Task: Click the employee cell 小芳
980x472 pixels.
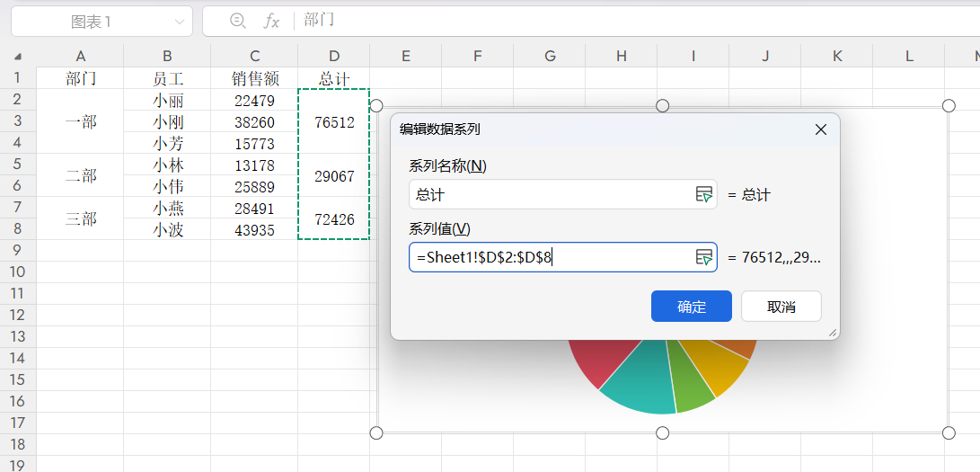Action: [167, 144]
